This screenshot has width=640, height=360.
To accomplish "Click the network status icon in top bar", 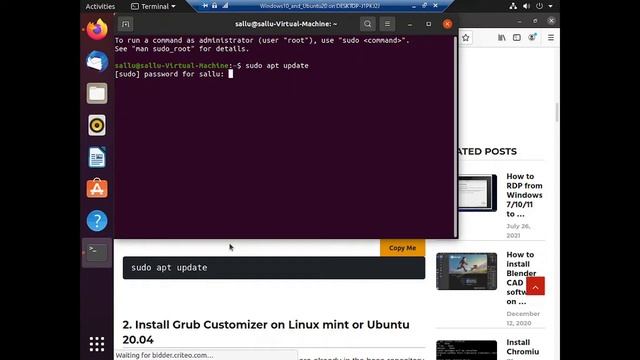I will click(513, 6).
